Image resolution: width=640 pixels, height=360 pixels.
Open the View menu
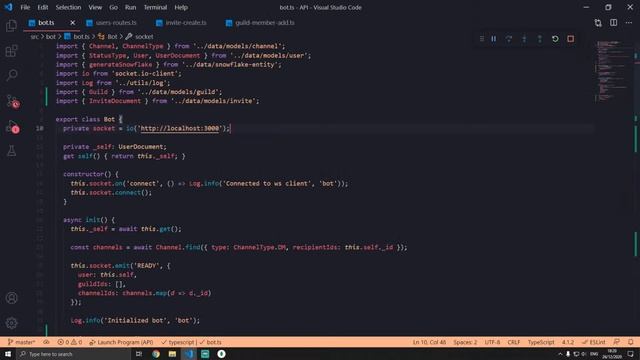tap(95, 7)
